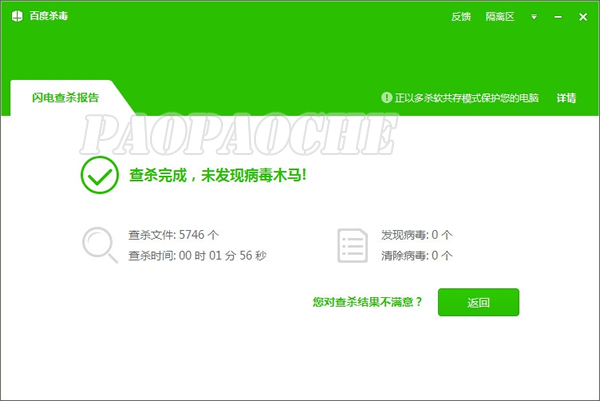Click the 正以多杀软共存模式保护您的电脑 notice
Screen dimensions: 600x401
(x=466, y=98)
